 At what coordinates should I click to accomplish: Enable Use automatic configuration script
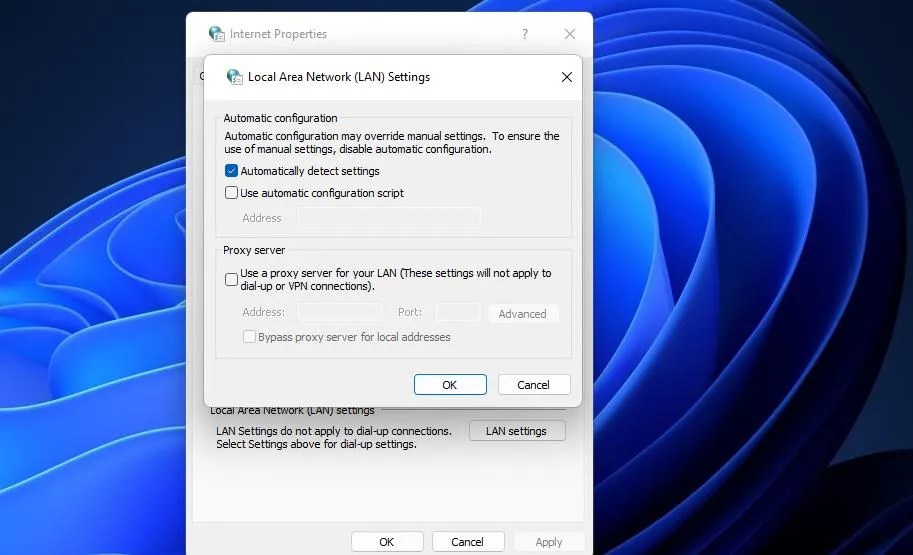(x=231, y=193)
